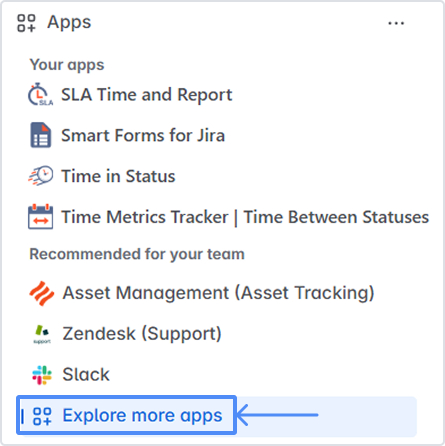The image size is (445, 446).
Task: Select Asset Management (Asset Tracking) recommendation
Action: click(218, 293)
